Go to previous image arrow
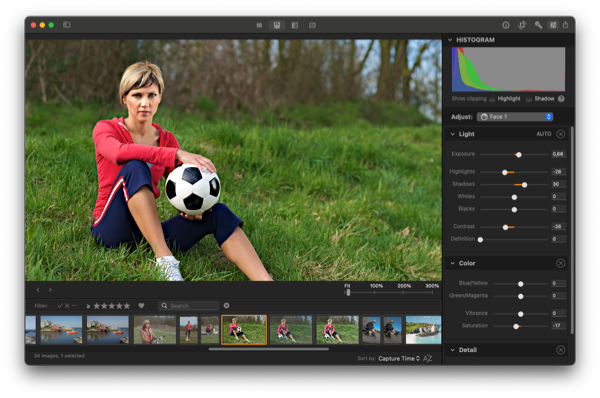This screenshot has width=600, height=398. (38, 290)
